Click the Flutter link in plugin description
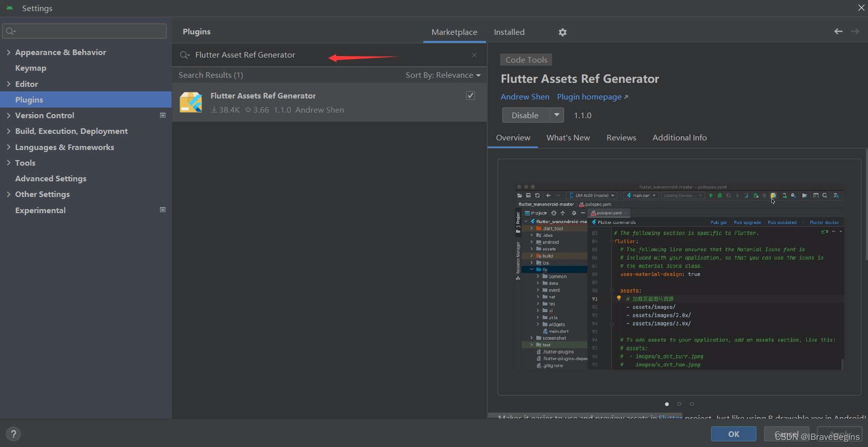 pyautogui.click(x=671, y=417)
